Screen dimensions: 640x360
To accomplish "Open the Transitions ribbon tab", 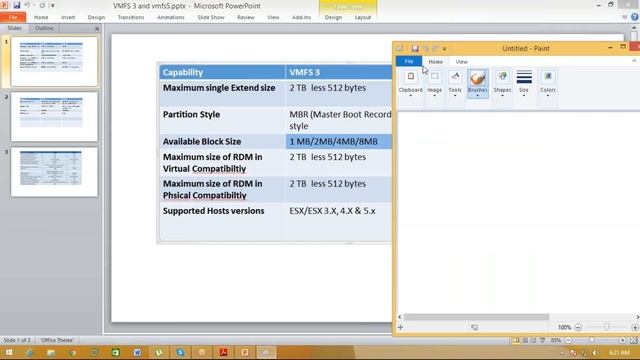I will point(131,17).
